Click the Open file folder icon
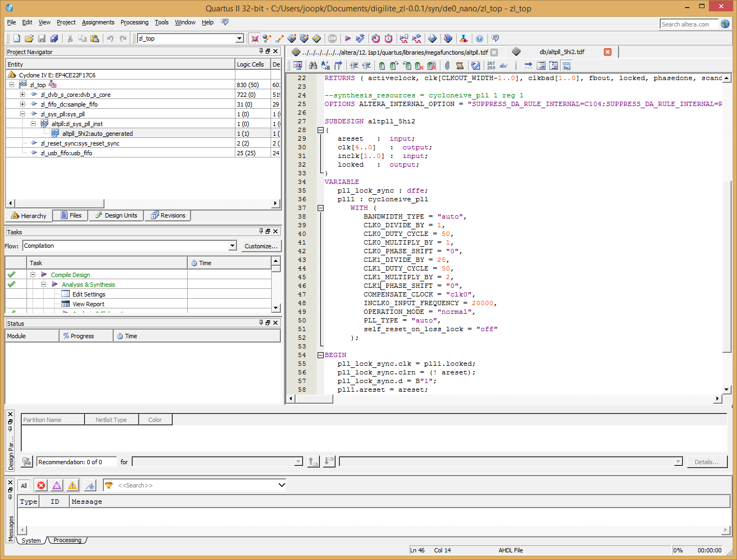The height and width of the screenshot is (560, 737). [29, 38]
